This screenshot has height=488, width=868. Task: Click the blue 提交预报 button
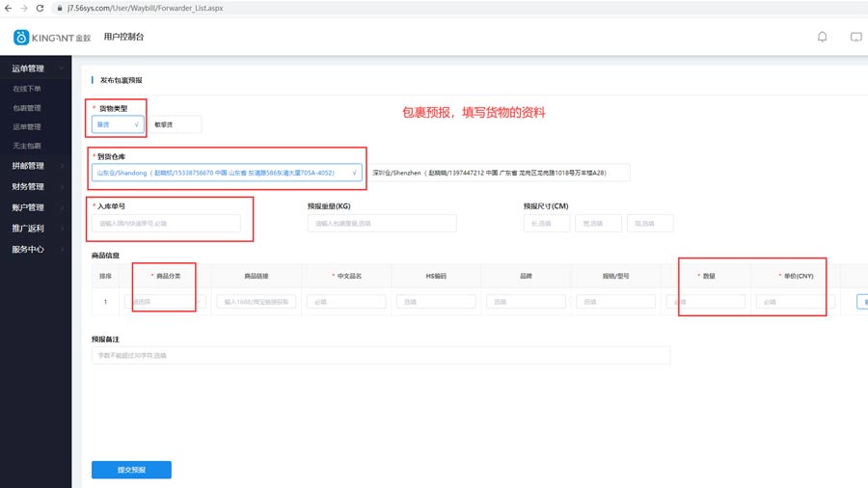click(x=131, y=470)
